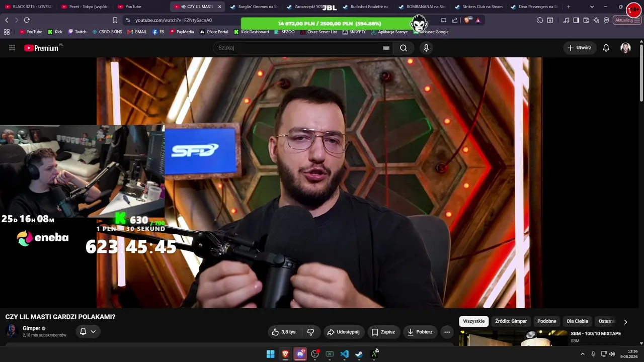The height and width of the screenshot is (362, 644).
Task: Open CSGO-SKINS bookmark
Action: point(107,32)
